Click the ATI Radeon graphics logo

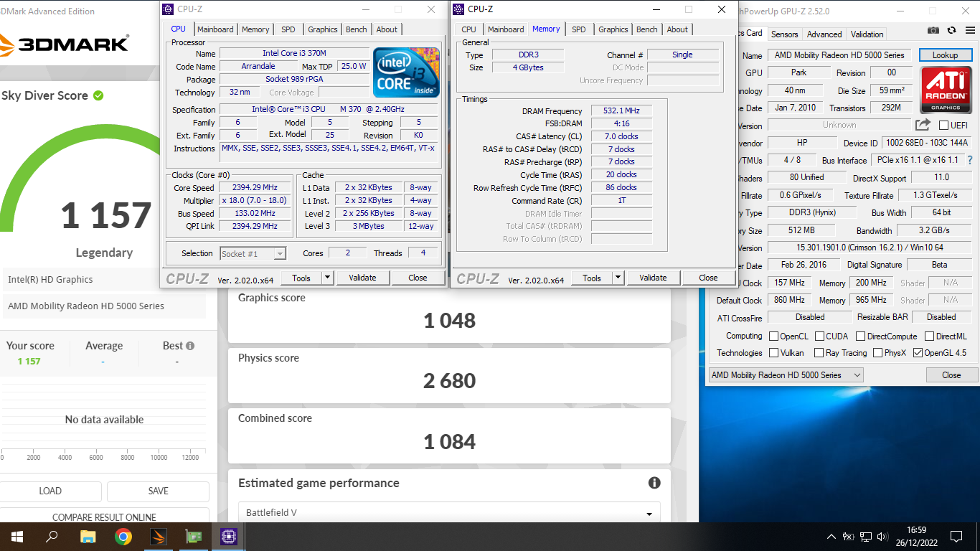click(x=945, y=91)
